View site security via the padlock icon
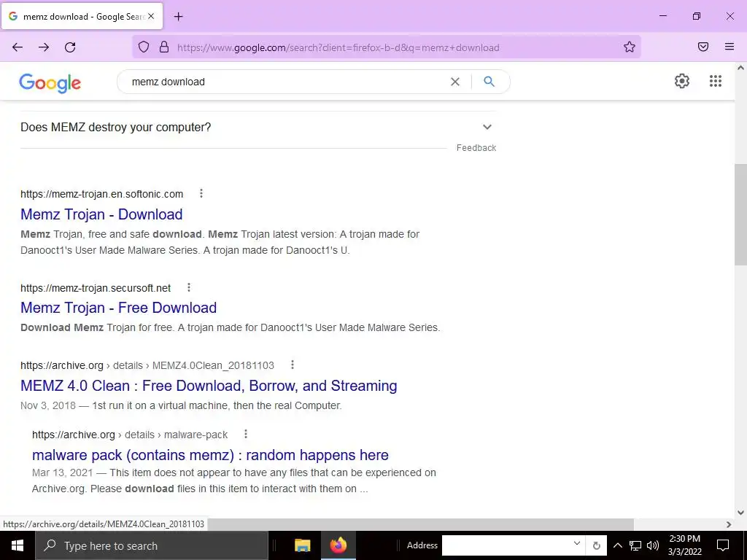 tap(164, 47)
